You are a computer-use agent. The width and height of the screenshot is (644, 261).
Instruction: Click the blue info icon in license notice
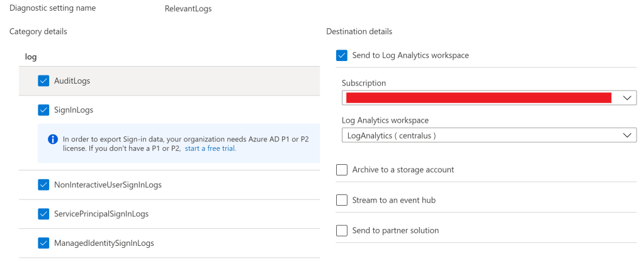coord(53,138)
